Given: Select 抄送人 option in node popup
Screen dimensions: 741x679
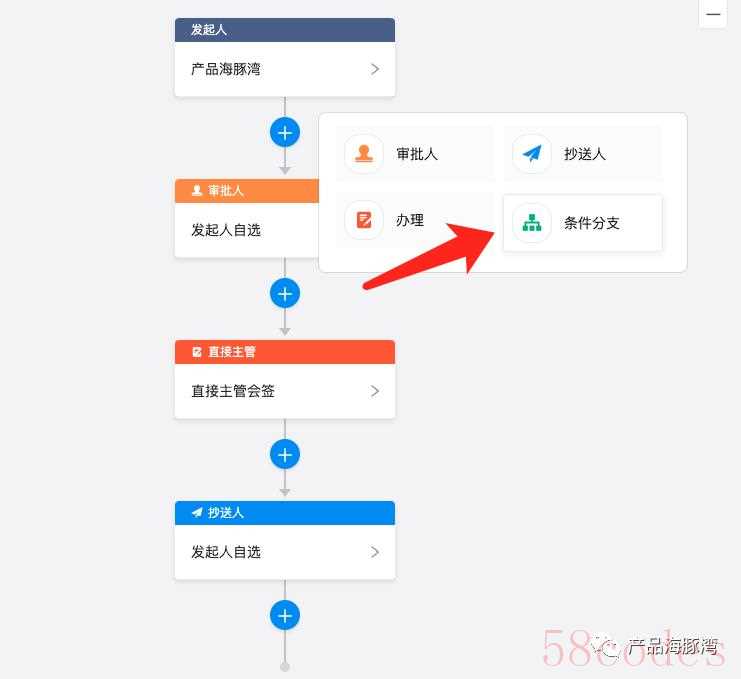Looking at the screenshot, I should click(583, 154).
